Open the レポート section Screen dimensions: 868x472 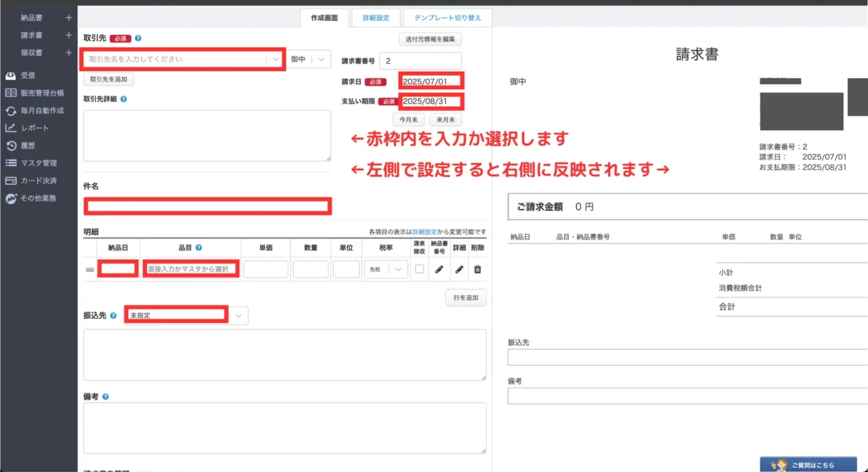35,128
